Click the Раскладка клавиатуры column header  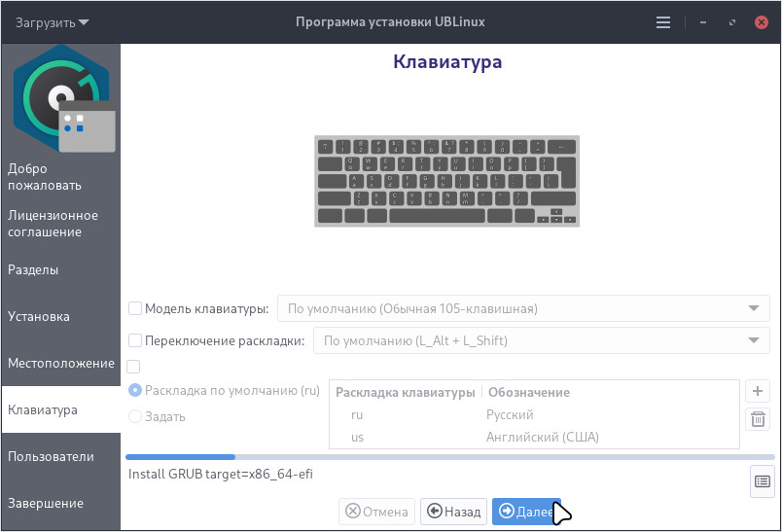pos(405,392)
